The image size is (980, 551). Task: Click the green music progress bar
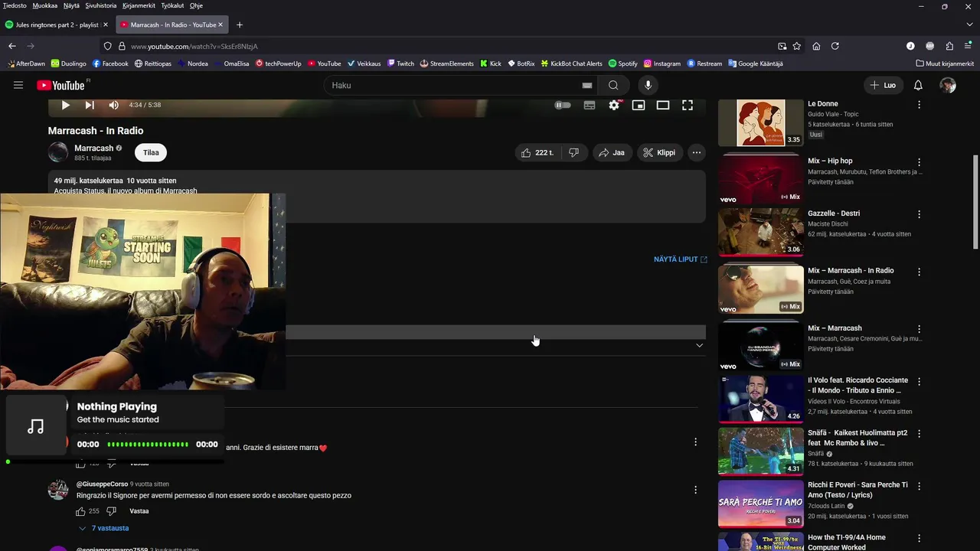coord(148,444)
